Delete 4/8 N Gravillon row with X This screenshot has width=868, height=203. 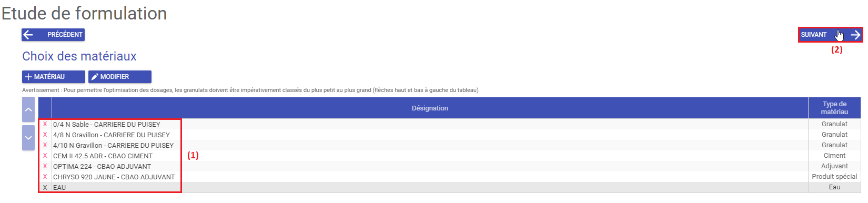45,135
